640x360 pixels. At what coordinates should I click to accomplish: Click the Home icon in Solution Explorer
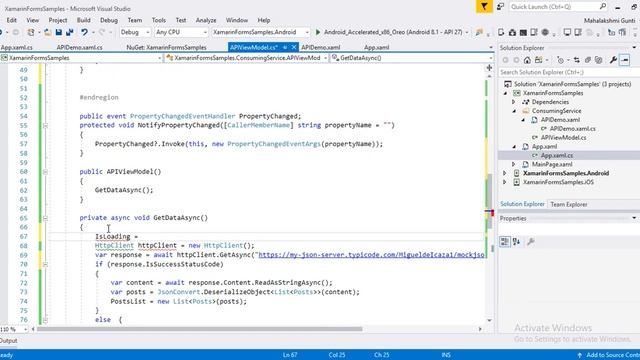(x=527, y=60)
